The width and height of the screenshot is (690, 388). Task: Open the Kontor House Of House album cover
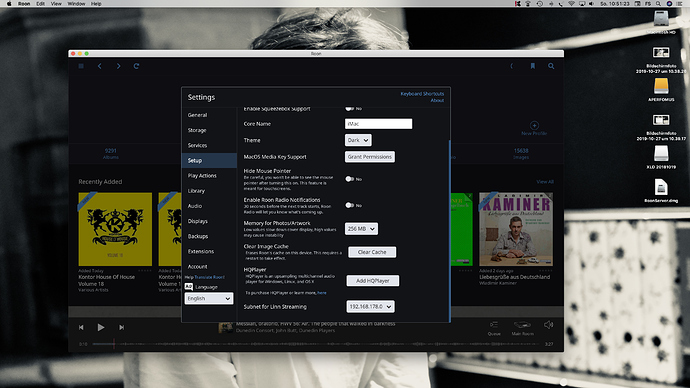pos(115,229)
